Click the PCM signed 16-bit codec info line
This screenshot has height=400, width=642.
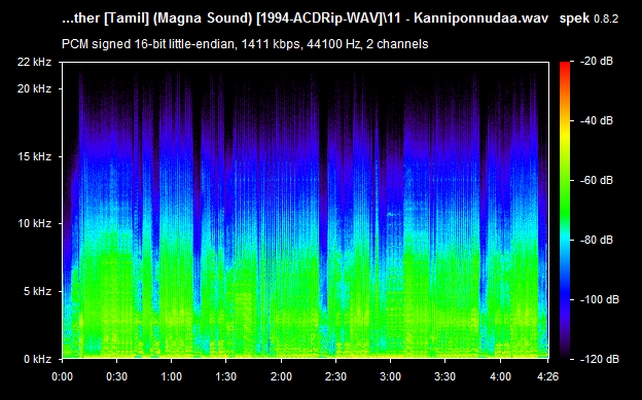tap(245, 44)
